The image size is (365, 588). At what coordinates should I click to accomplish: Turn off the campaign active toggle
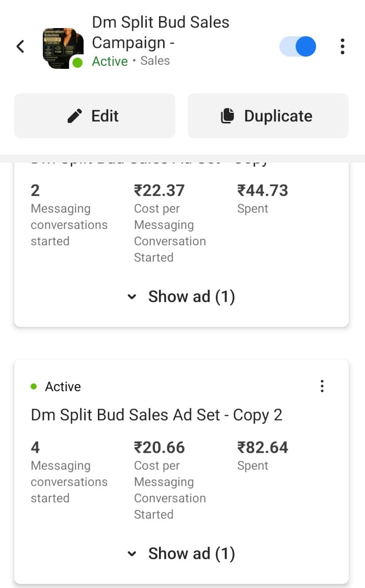coord(298,46)
